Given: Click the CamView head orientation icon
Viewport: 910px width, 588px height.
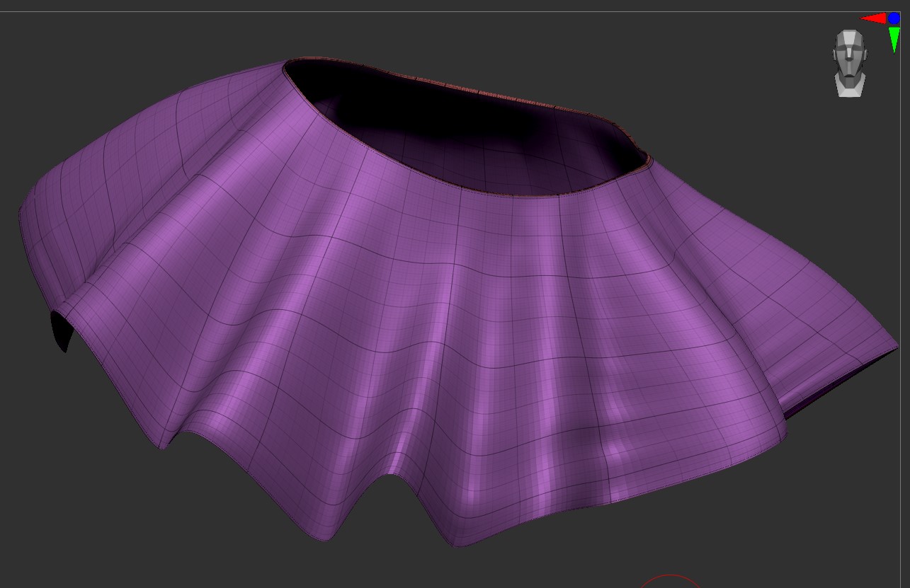Looking at the screenshot, I should tap(849, 57).
